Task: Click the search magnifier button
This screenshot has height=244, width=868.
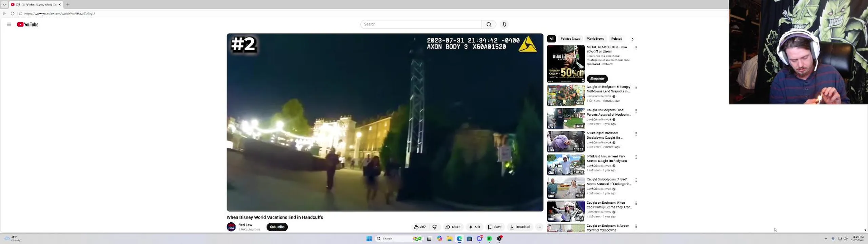Action: coord(489,24)
